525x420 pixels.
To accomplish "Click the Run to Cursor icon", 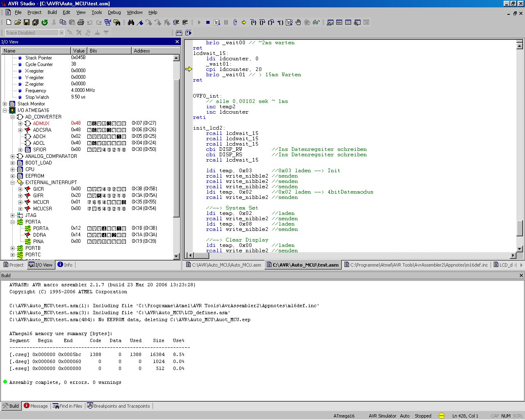I will coord(280,22).
